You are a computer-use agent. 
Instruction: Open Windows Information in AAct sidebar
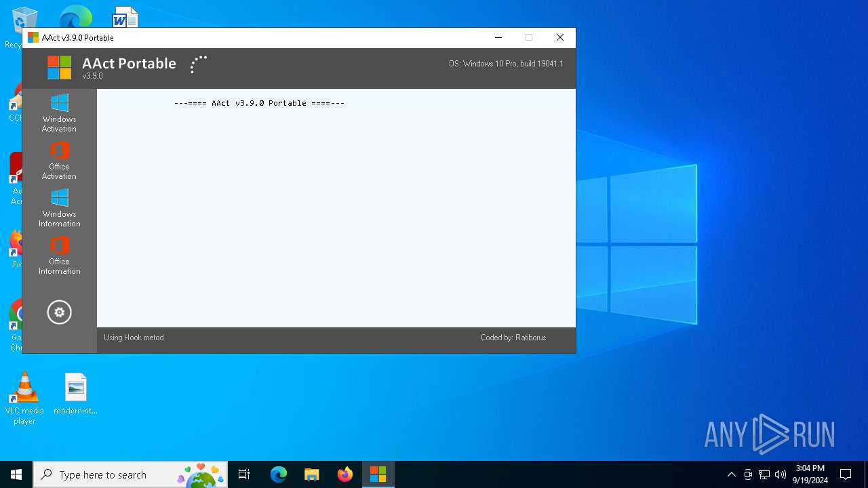(x=59, y=208)
